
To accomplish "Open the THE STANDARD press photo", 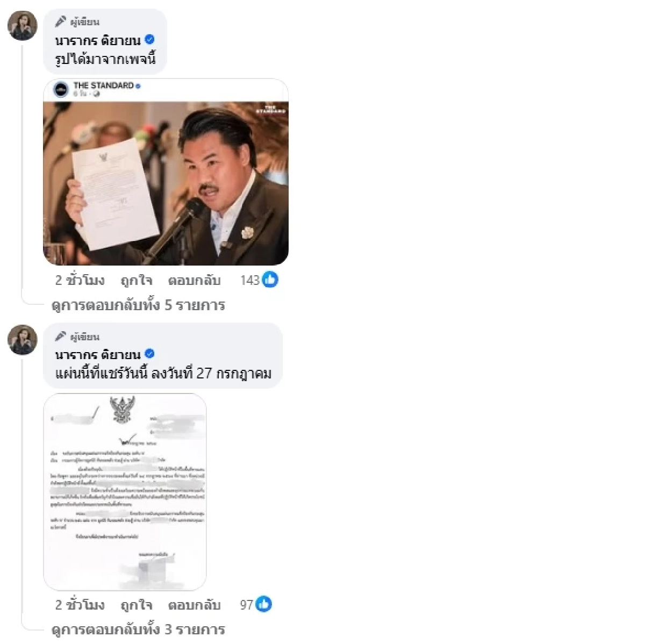I will [x=166, y=183].
